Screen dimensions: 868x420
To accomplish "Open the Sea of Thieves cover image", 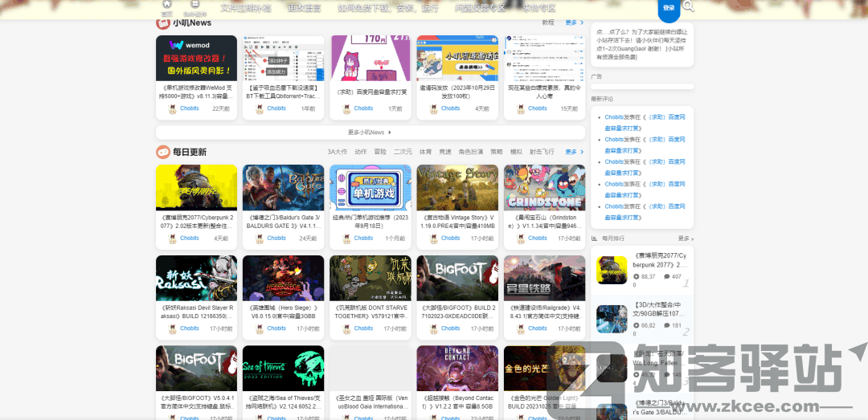I will (x=283, y=368).
